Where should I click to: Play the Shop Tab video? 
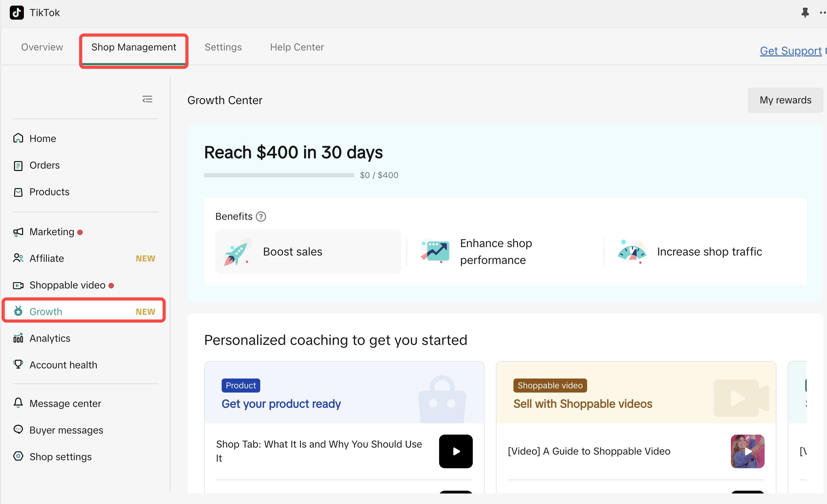click(456, 451)
